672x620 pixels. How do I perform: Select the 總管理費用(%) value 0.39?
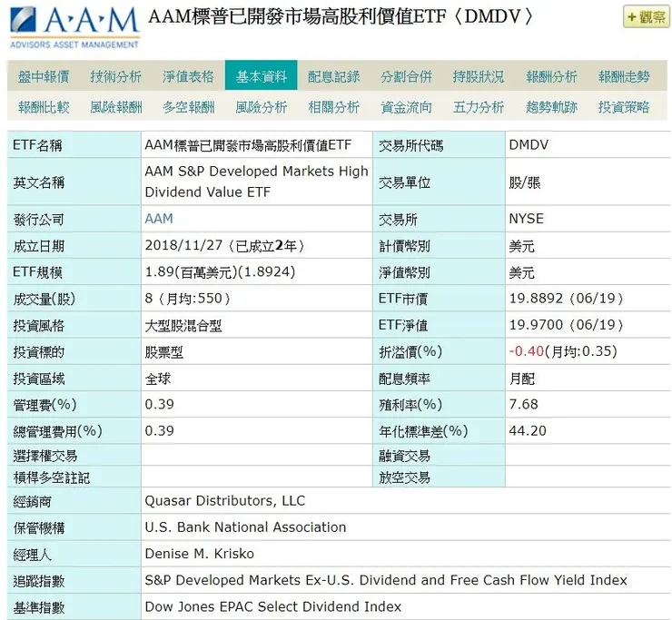160,430
